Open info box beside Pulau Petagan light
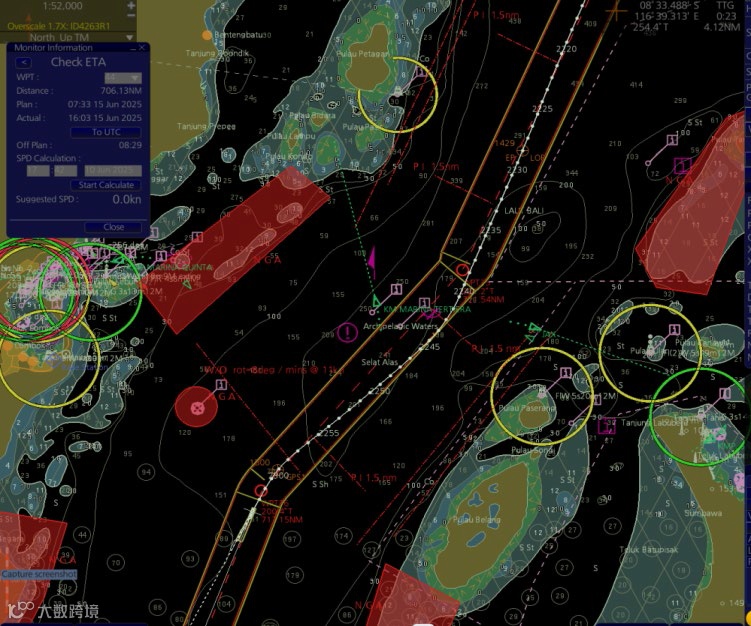Viewport: 751px width, 626px height. [420, 71]
